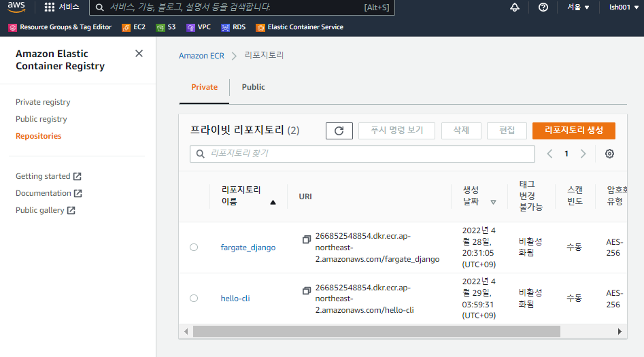Open the lsh001 account dropdown
The width and height of the screenshot is (644, 357).
pyautogui.click(x=624, y=7)
